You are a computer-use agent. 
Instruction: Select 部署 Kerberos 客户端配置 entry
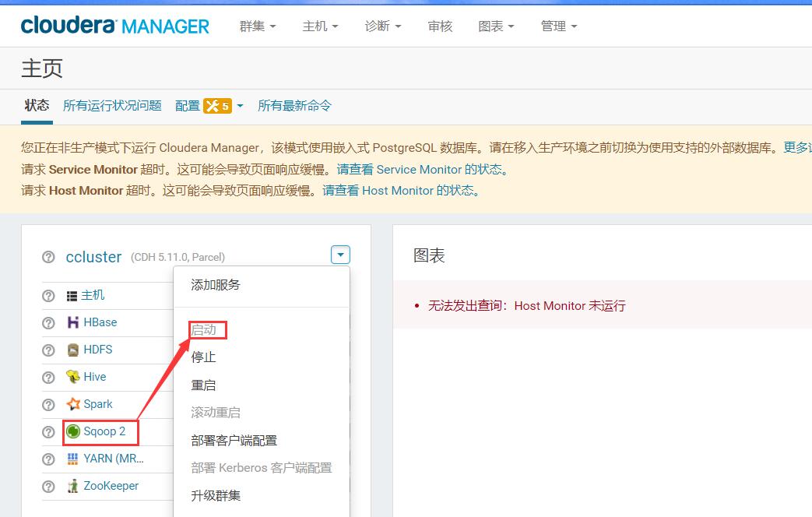click(x=262, y=468)
